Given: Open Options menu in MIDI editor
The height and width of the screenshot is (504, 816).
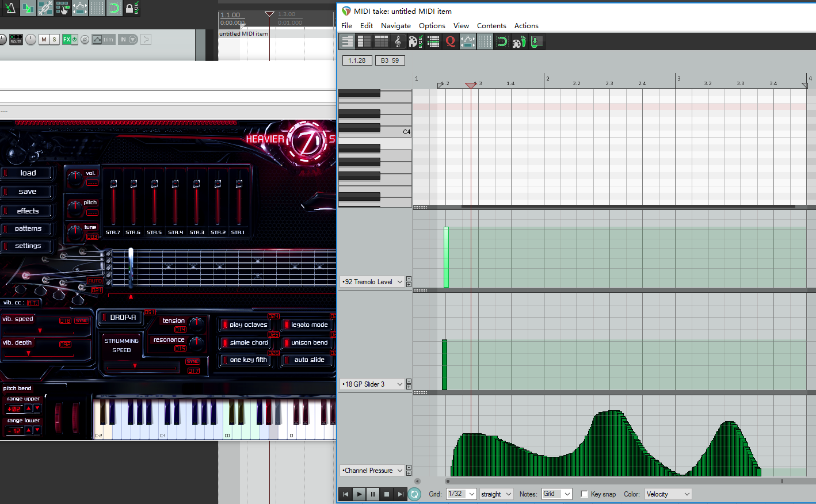Looking at the screenshot, I should [432, 26].
